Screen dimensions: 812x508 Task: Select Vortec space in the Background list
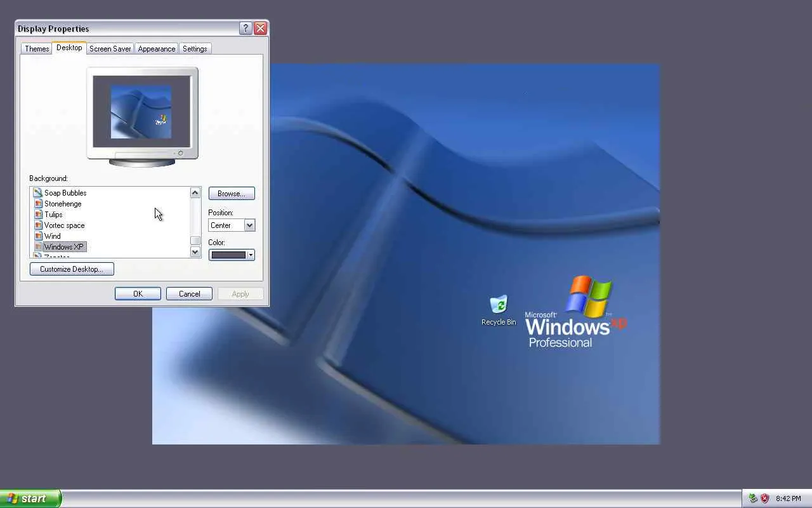click(64, 225)
